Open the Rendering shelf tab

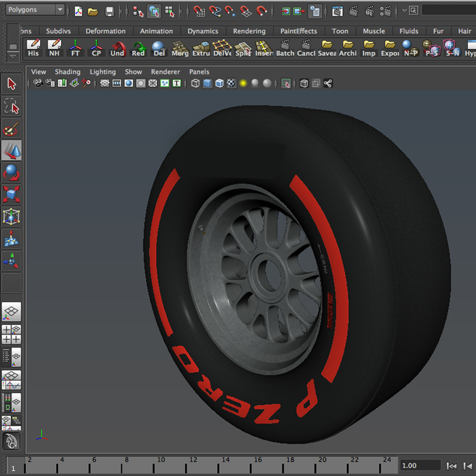[x=249, y=31]
